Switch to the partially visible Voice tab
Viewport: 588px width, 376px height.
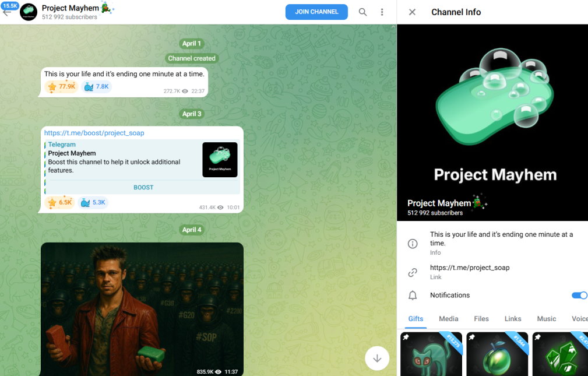coord(579,319)
